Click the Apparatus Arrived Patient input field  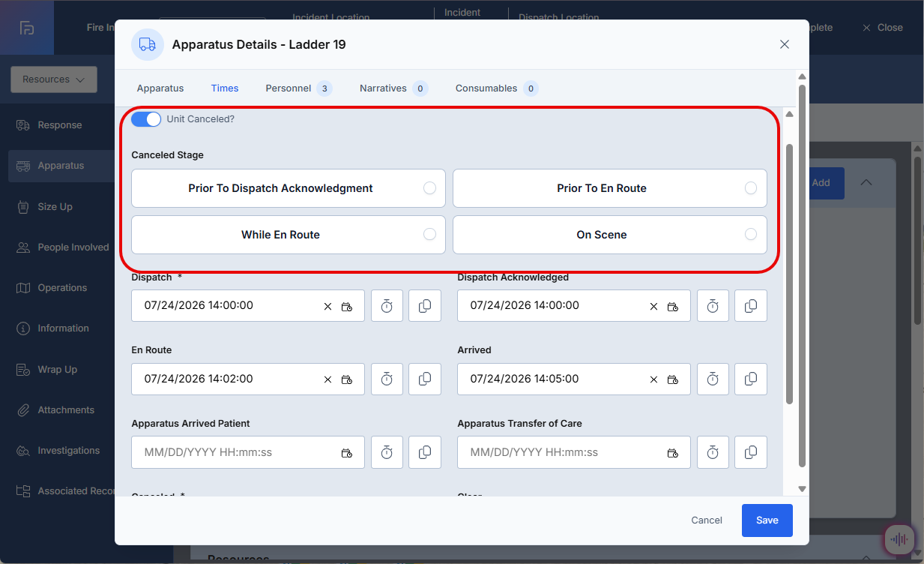[x=248, y=452]
